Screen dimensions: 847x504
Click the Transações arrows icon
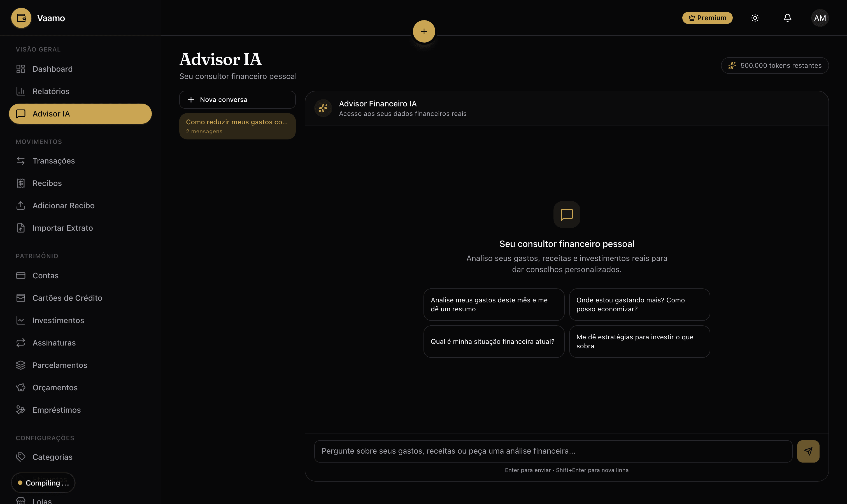(21, 161)
